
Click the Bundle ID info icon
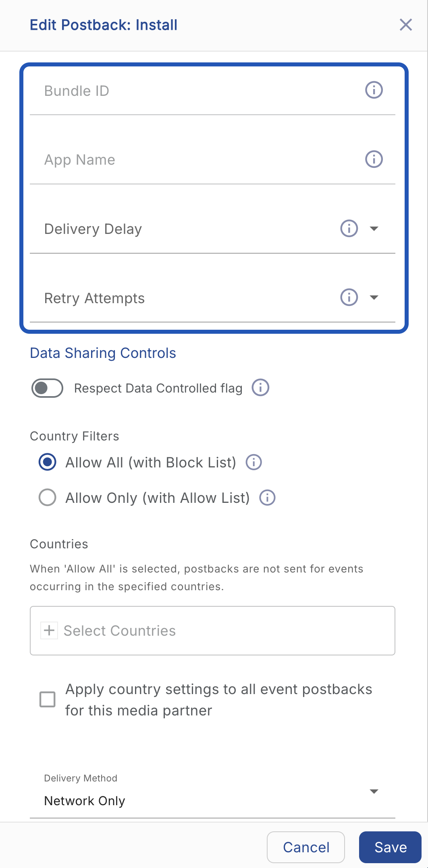click(x=374, y=90)
